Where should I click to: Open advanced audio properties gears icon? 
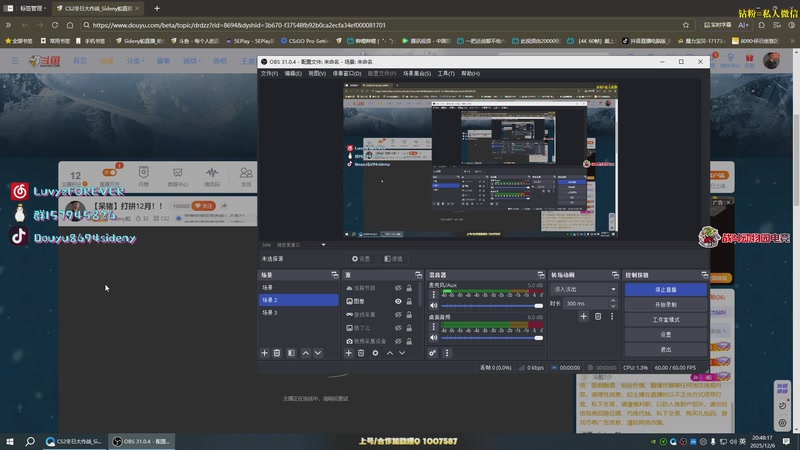[433, 353]
